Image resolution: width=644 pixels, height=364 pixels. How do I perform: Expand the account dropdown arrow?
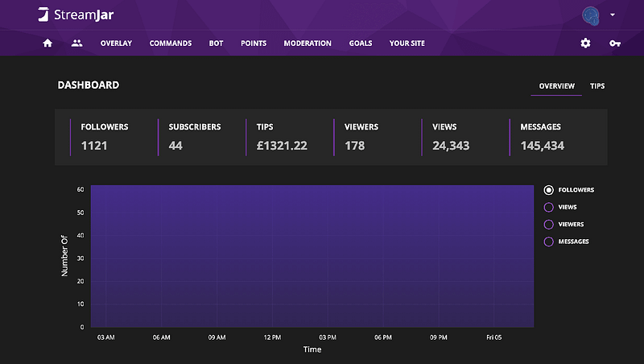(x=613, y=15)
